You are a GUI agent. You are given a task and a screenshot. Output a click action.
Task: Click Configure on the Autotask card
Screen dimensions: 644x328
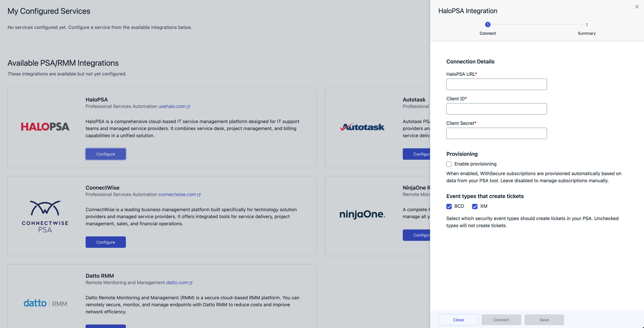coord(416,154)
